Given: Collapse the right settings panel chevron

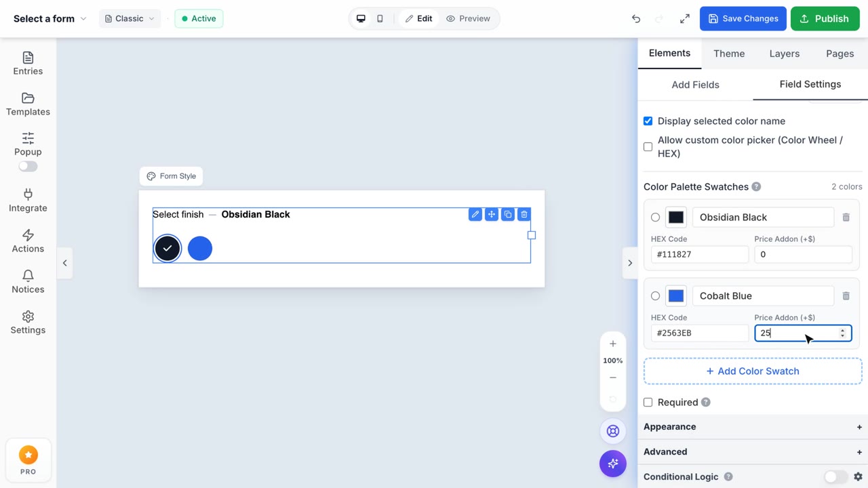Looking at the screenshot, I should [630, 263].
